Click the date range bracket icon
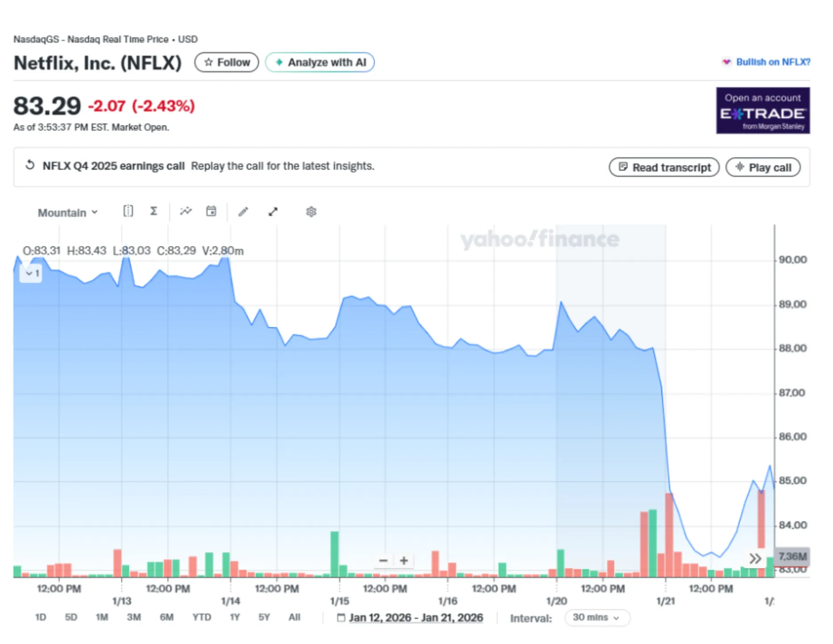Screen dimensions: 833x644 pyautogui.click(x=128, y=211)
